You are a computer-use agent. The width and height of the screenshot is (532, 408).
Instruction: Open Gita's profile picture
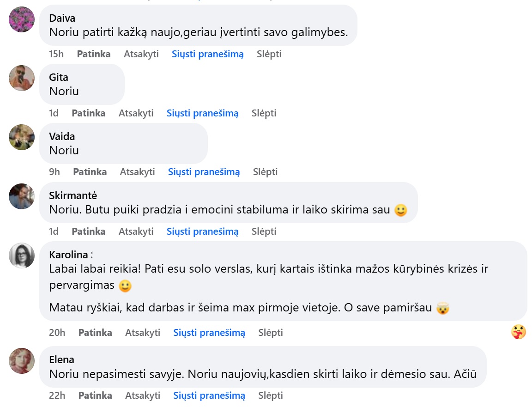coord(21,79)
